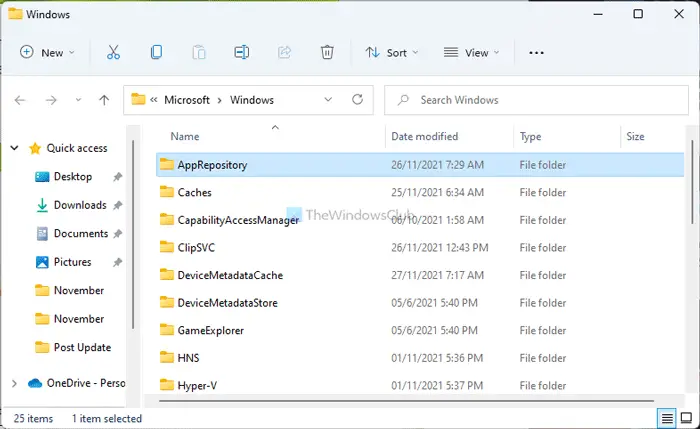The height and width of the screenshot is (429, 700).
Task: Refresh the current folder
Action: 357,100
